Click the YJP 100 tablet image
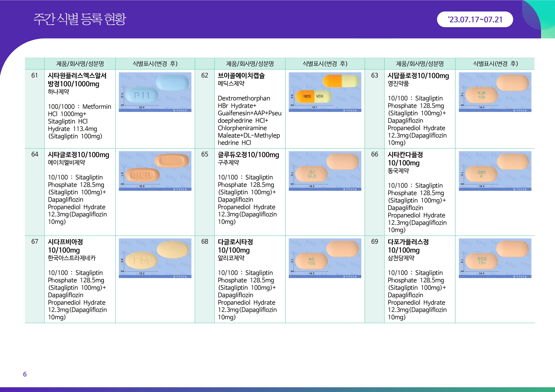The height and width of the screenshot is (392, 555). tap(495, 92)
